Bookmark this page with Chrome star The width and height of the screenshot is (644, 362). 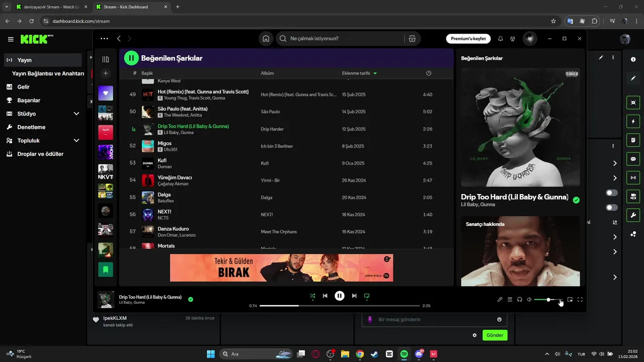pos(553,21)
